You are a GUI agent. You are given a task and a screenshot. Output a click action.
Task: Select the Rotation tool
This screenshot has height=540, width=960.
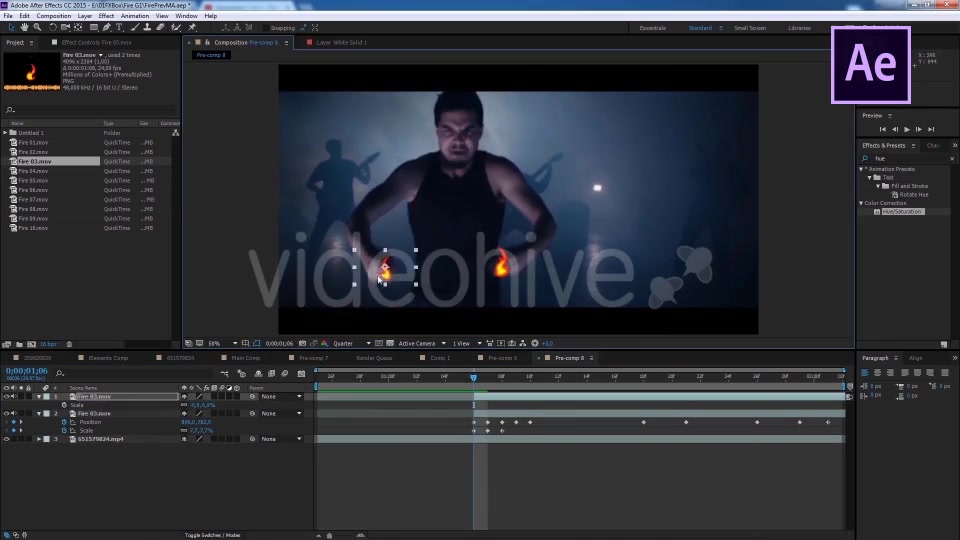53,28
